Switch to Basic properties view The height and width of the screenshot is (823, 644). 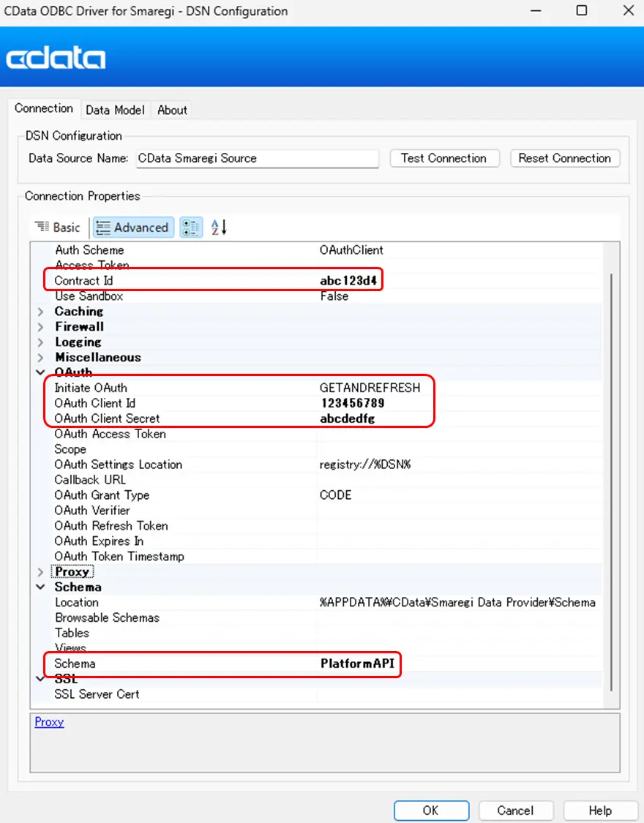pyautogui.click(x=58, y=228)
